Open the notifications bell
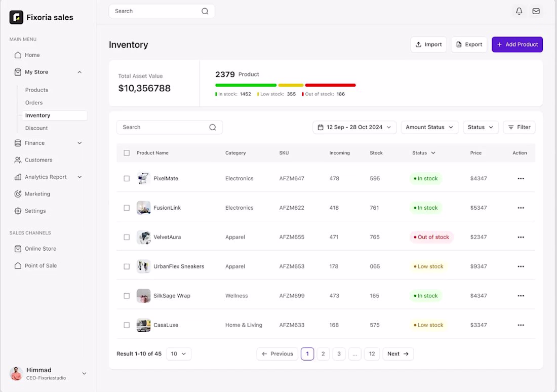This screenshot has width=557, height=392. coord(519,11)
